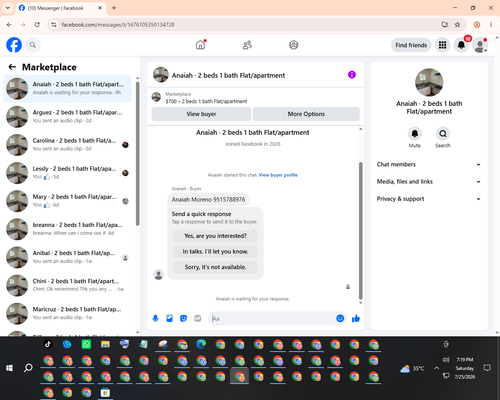View site information icon in address bar

[54, 24]
